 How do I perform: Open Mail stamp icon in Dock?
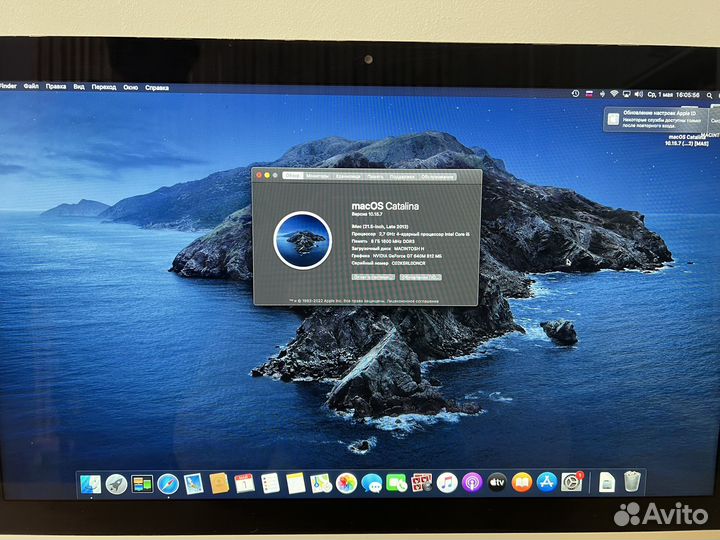point(194,484)
